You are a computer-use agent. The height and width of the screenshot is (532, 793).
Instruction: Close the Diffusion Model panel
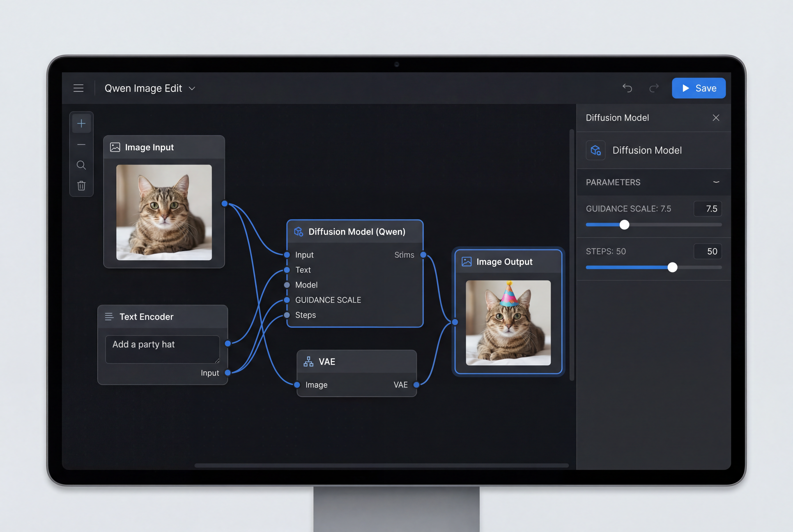coord(716,118)
